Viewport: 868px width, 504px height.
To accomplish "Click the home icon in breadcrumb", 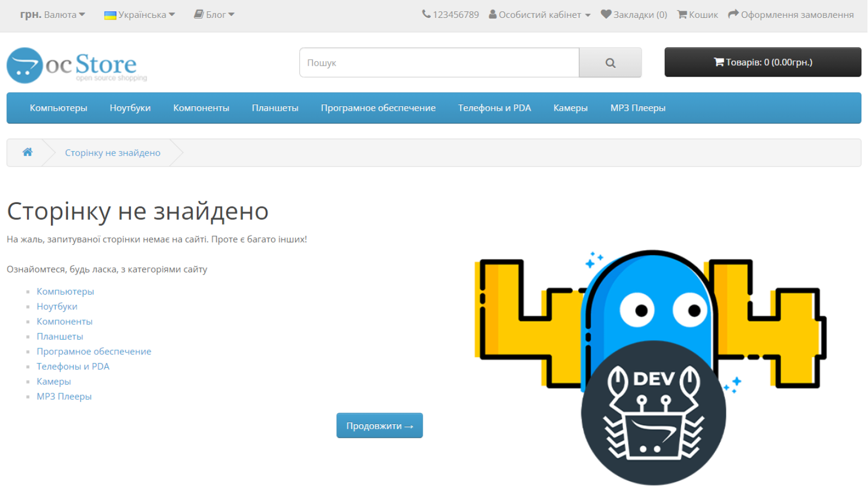I will point(28,152).
